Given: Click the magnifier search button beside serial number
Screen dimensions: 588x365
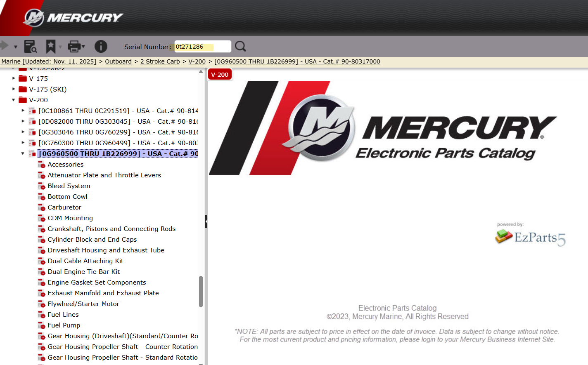Looking at the screenshot, I should point(240,46).
